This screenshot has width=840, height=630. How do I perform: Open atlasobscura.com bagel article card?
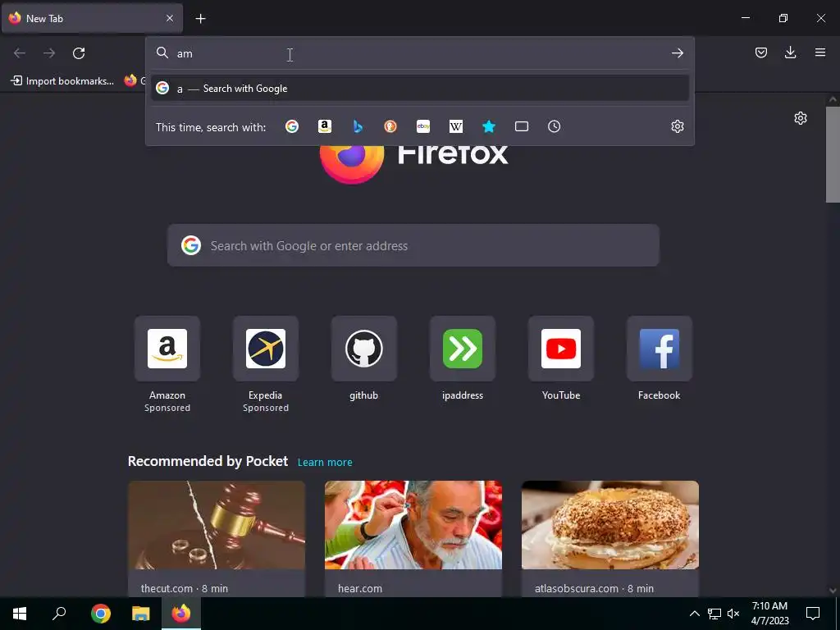609,538
